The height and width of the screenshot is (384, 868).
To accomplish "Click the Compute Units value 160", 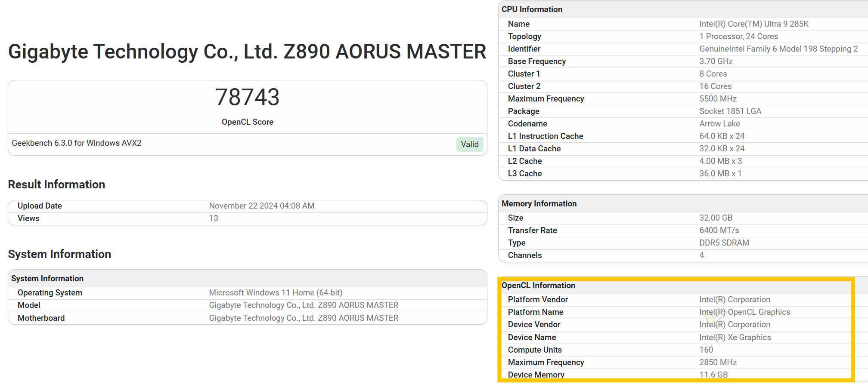I will click(706, 350).
